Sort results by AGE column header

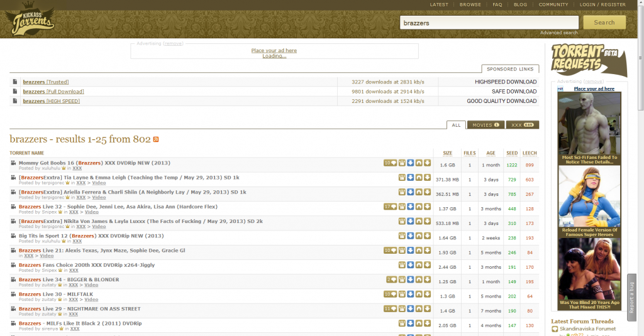coord(491,153)
